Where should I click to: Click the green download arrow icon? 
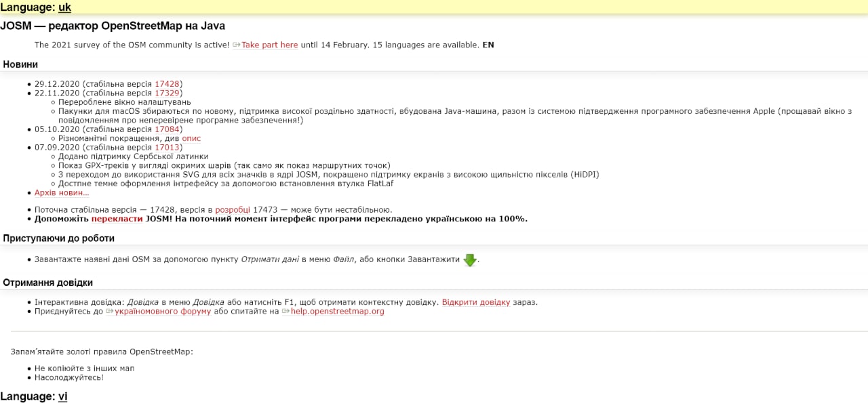click(470, 260)
